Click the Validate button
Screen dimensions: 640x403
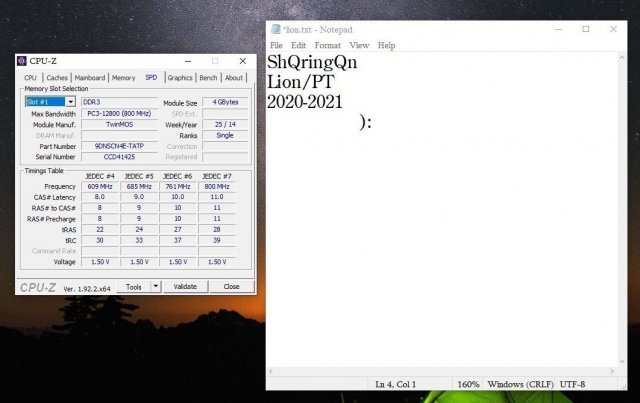coord(186,286)
